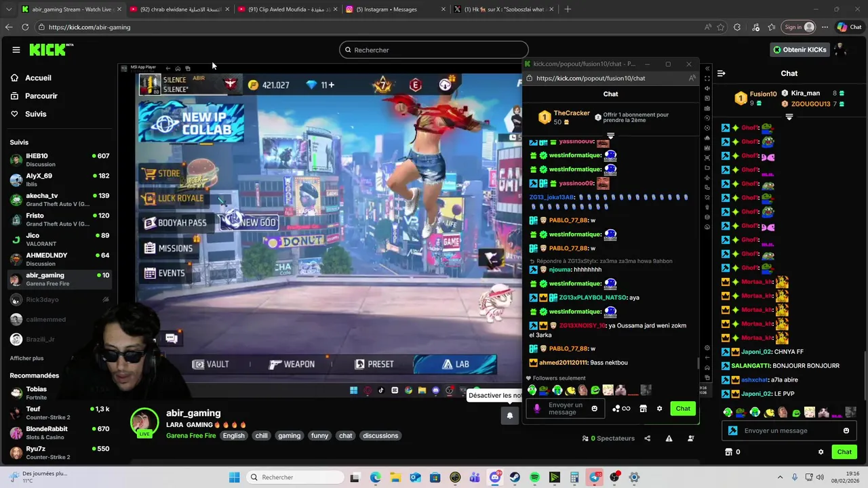868x488 pixels.
Task: Open Fristo followed channel
Action: (60, 220)
